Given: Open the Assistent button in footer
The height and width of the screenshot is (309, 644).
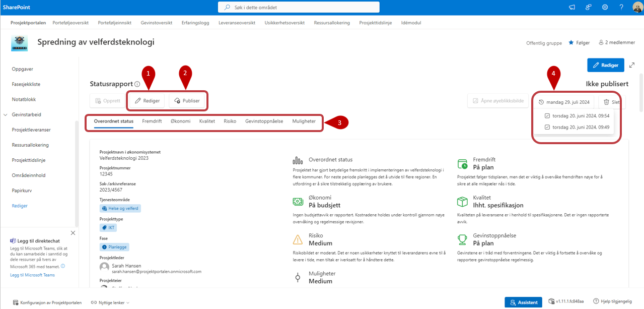Looking at the screenshot, I should [x=523, y=302].
